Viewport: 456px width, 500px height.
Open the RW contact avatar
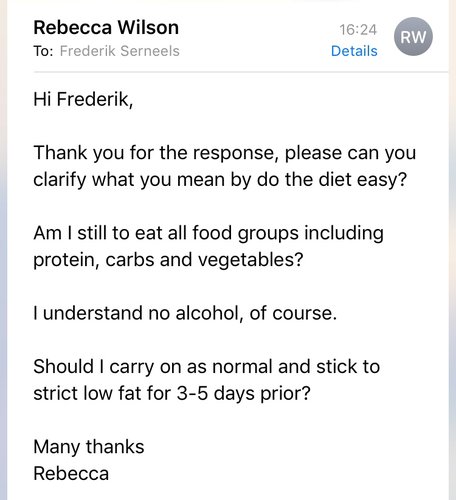[x=413, y=37]
